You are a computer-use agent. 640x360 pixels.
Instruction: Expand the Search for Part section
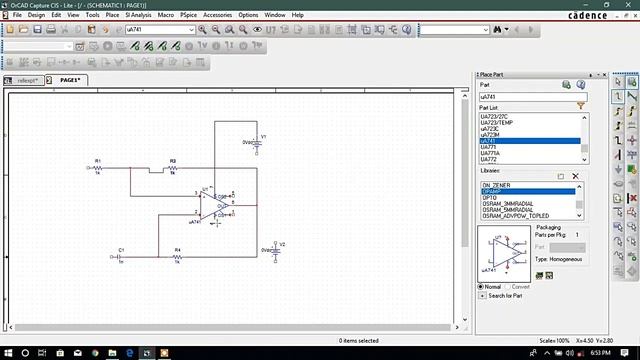tap(482, 296)
